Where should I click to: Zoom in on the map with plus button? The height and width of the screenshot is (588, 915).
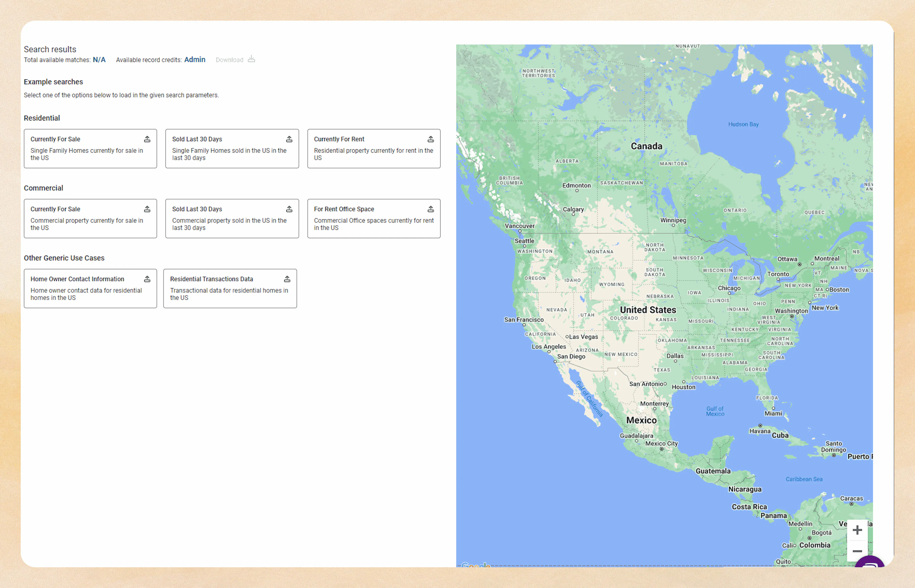(x=858, y=530)
